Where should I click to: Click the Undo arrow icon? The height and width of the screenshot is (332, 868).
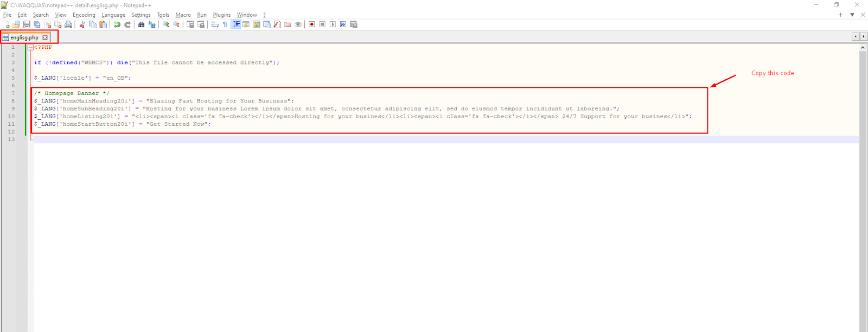click(117, 24)
